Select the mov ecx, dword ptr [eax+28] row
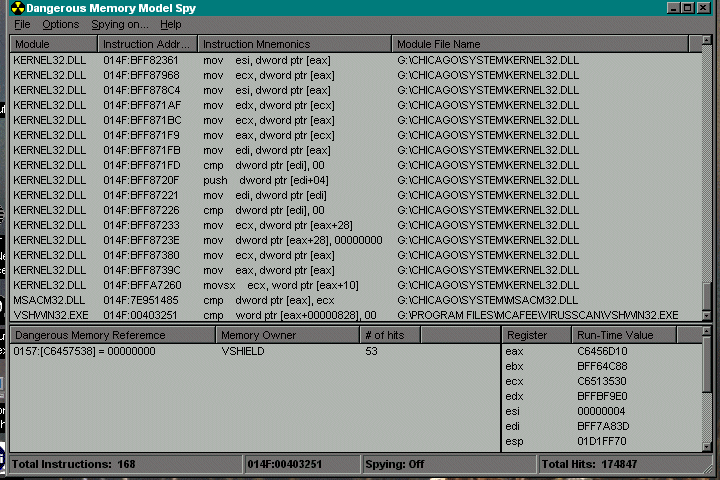The height and width of the screenshot is (480, 720). 356,225
